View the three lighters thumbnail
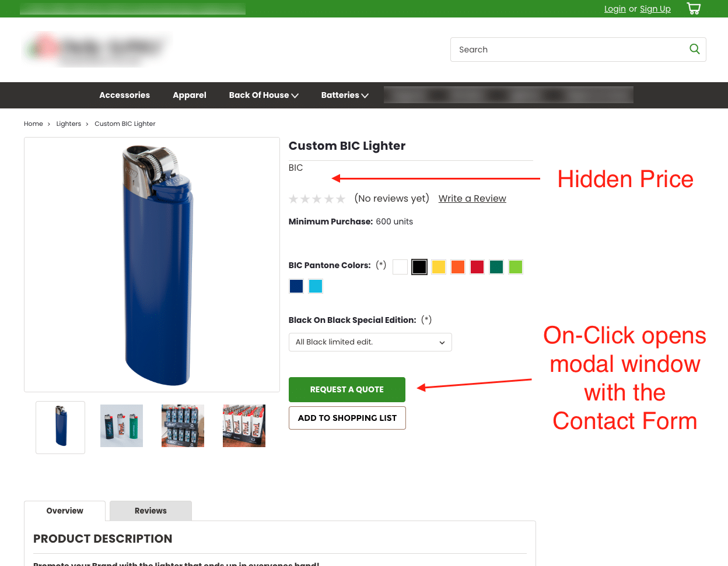728x566 pixels. pyautogui.click(x=121, y=426)
